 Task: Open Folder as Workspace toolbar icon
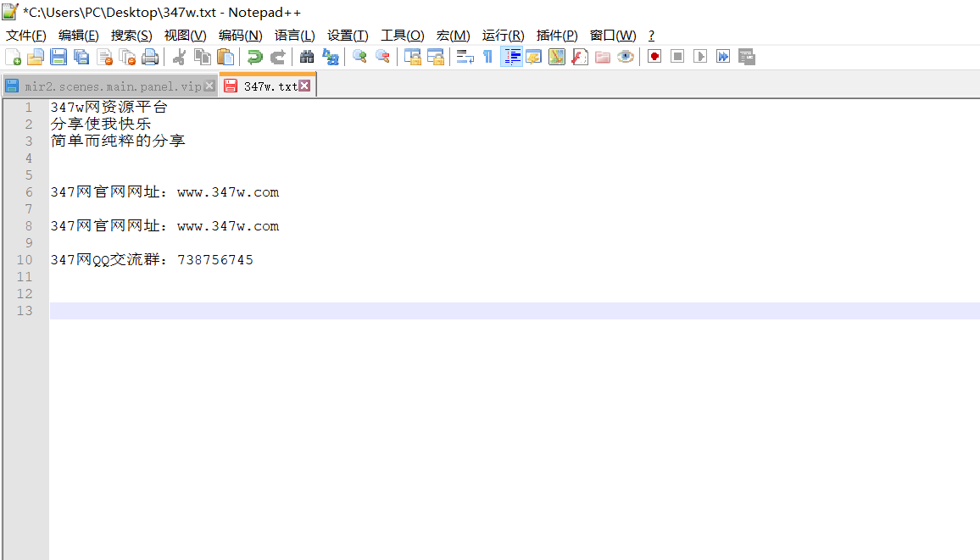point(603,57)
